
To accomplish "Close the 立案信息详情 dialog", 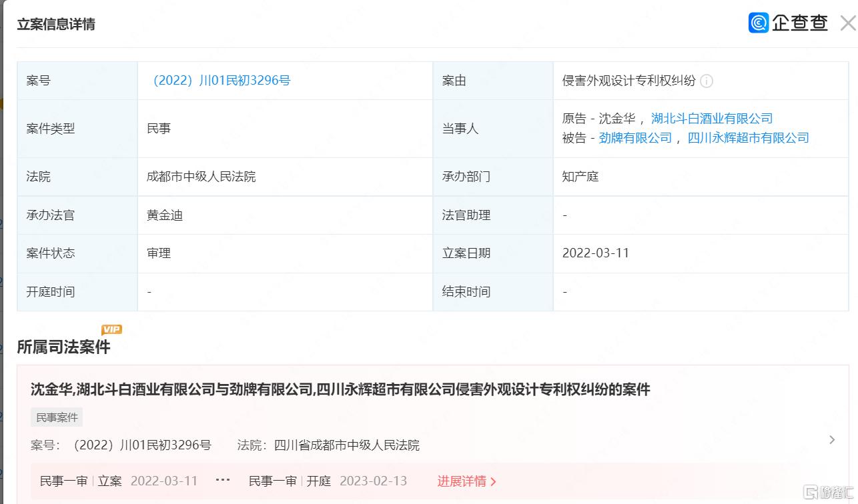I will coord(847,24).
